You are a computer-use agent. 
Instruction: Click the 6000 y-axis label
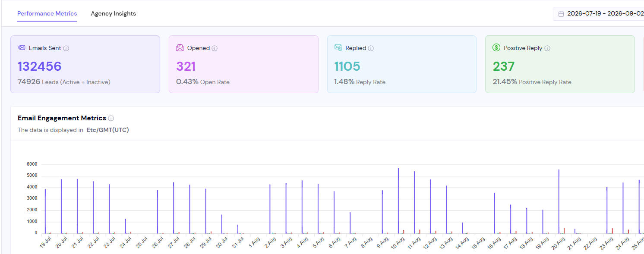[x=32, y=164]
